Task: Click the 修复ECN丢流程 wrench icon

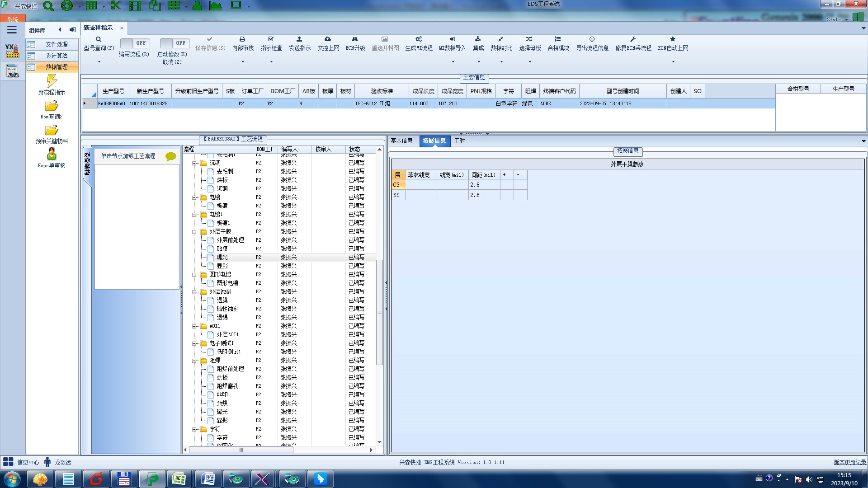Action: pos(633,39)
